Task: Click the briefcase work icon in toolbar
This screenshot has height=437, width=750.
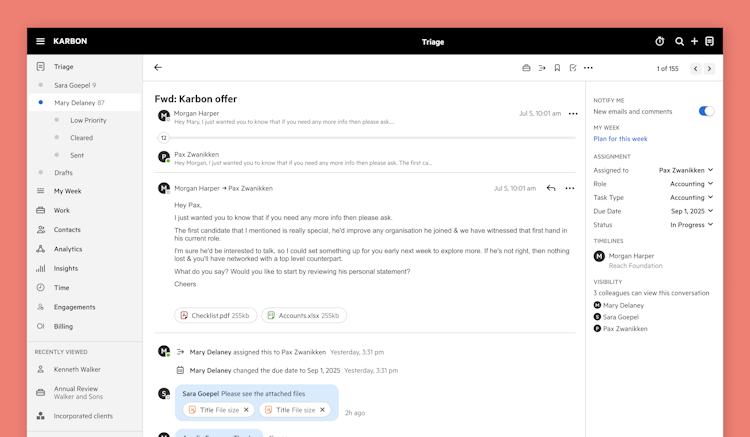Action: click(527, 68)
